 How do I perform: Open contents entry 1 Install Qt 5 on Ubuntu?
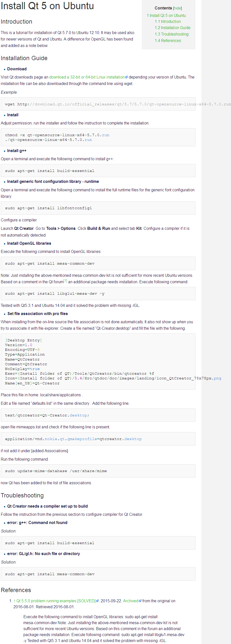point(166,15)
